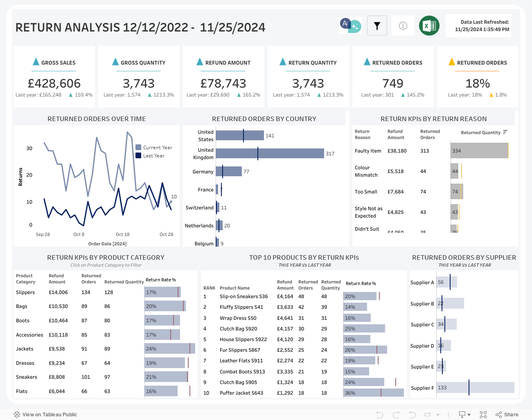Image resolution: width=532 pixels, height=420 pixels.
Task: Click Wrap Dress S50 product name
Action: [238, 318]
